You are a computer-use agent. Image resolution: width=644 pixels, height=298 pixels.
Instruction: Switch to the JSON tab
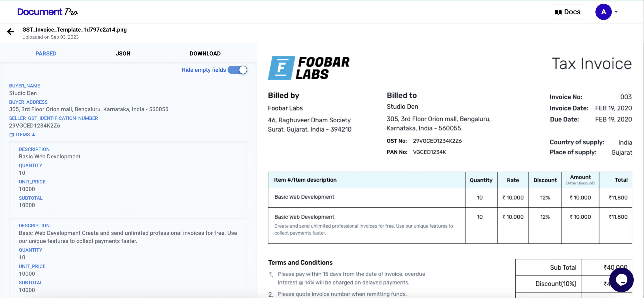pyautogui.click(x=123, y=53)
